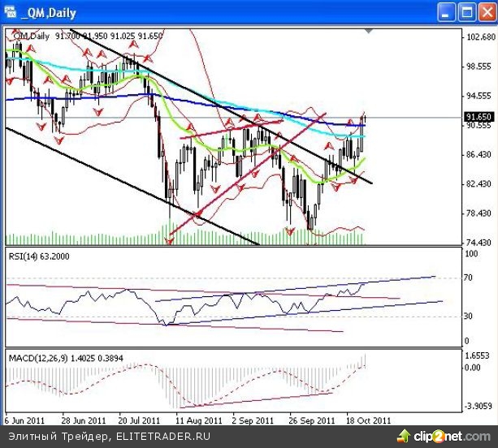Maximize the _QM,Daily chart window
Image resolution: width=498 pixels, height=448 pixels.
(x=466, y=11)
